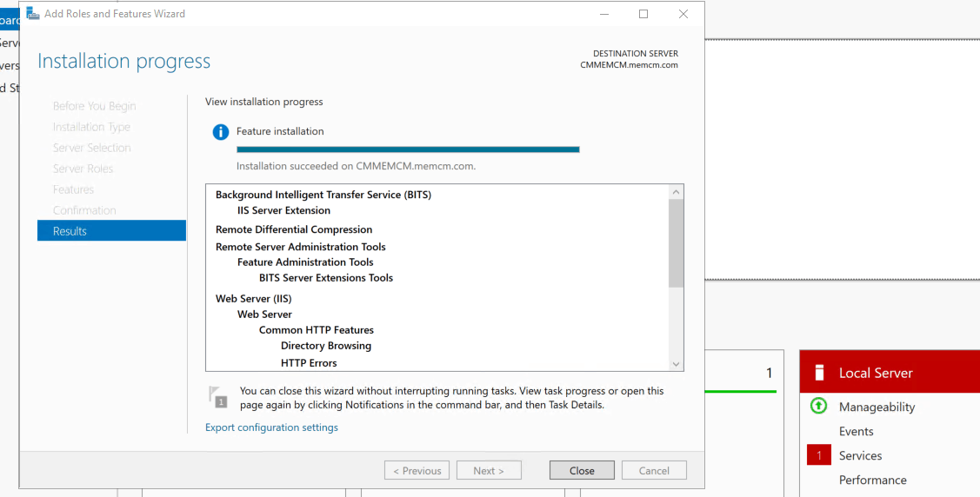This screenshot has width=980, height=497.
Task: Click the Web Server (IIS) row
Action: point(254,298)
